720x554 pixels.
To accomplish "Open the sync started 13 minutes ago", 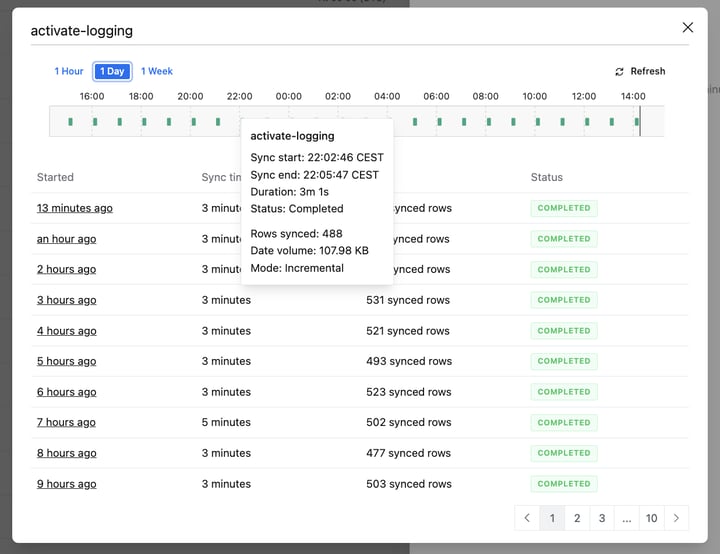I will [75, 208].
